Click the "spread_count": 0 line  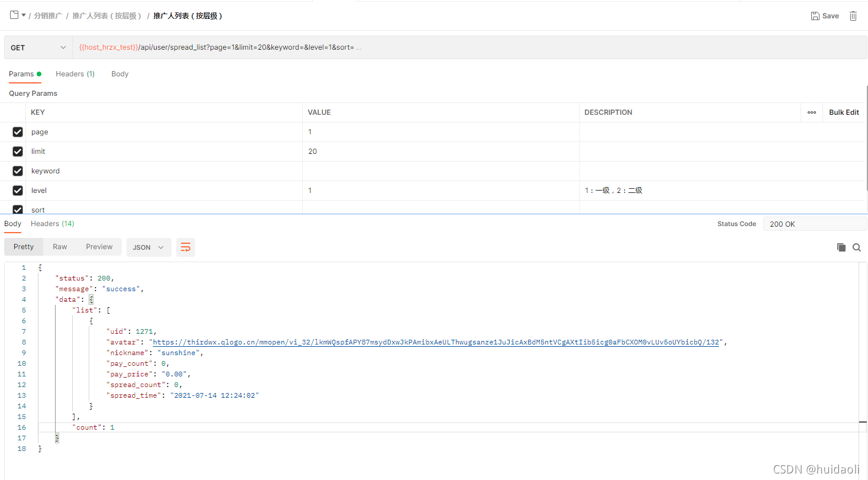(x=144, y=385)
